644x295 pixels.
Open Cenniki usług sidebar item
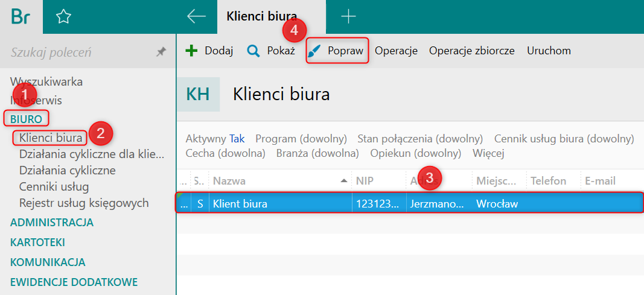(x=54, y=186)
